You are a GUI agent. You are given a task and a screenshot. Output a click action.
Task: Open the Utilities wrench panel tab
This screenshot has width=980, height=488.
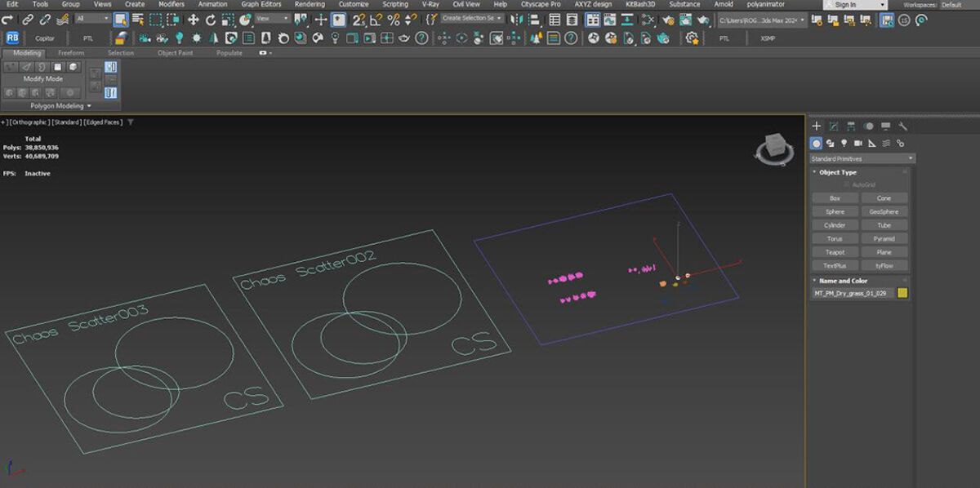(902, 126)
